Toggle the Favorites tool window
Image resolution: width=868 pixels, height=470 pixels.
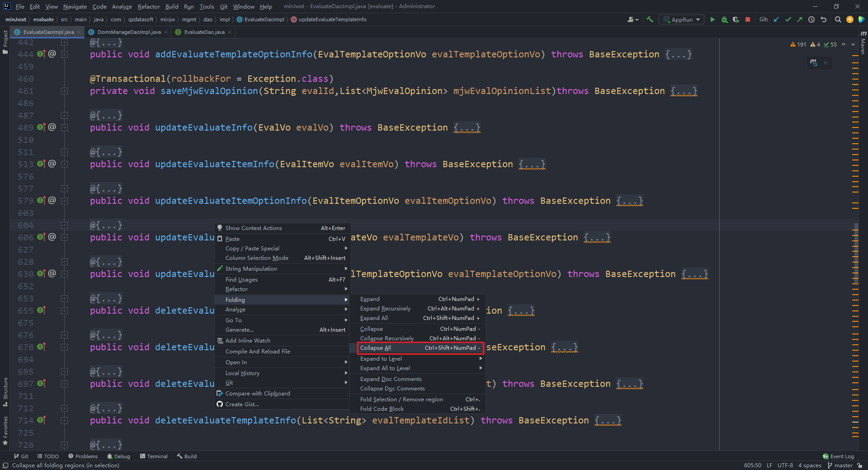coord(5,431)
